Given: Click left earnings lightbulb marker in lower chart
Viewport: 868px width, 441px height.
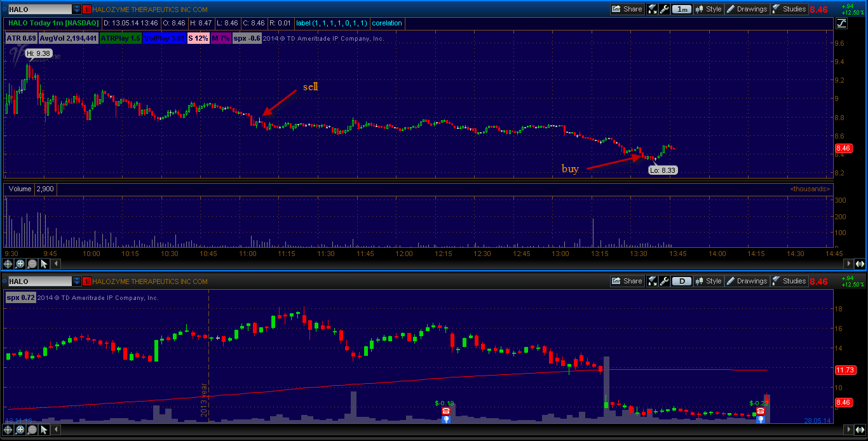Looking at the screenshot, I should coord(445,419).
